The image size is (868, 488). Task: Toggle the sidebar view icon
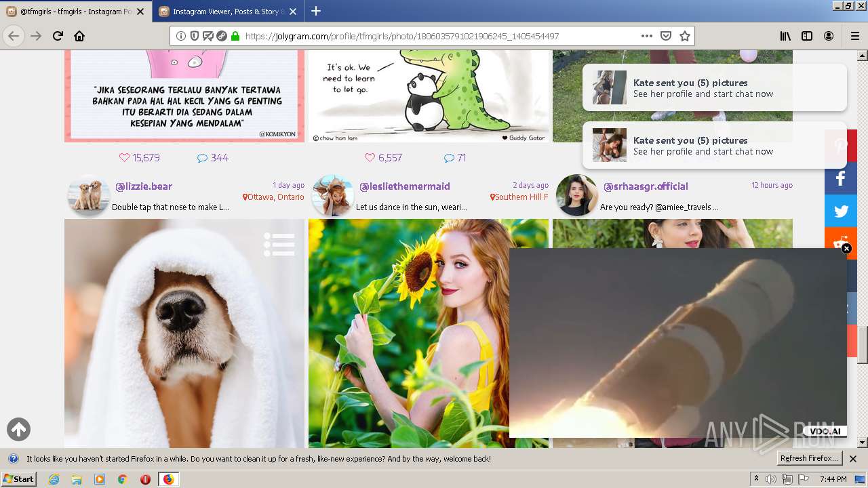pos(807,36)
